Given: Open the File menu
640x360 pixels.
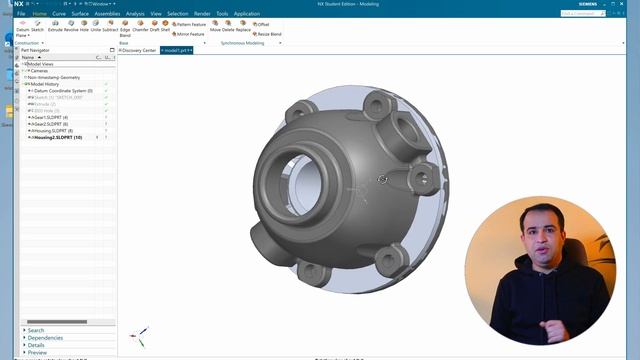Looking at the screenshot, I should pyautogui.click(x=21, y=13).
